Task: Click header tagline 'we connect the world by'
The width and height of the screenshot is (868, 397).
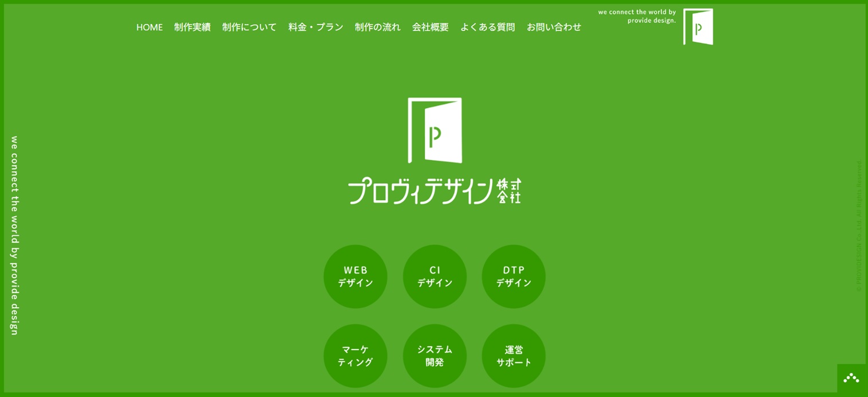Action: pos(637,12)
